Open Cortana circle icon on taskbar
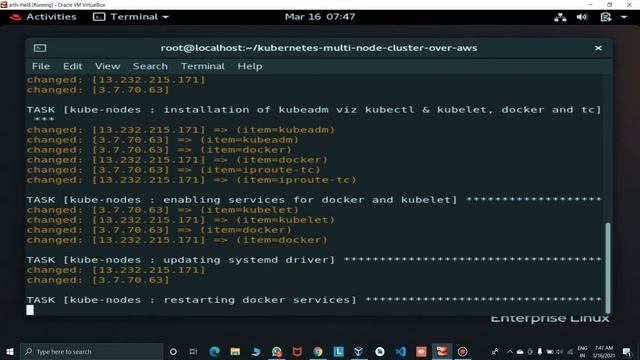The width and height of the screenshot is (640, 360). 173,351
